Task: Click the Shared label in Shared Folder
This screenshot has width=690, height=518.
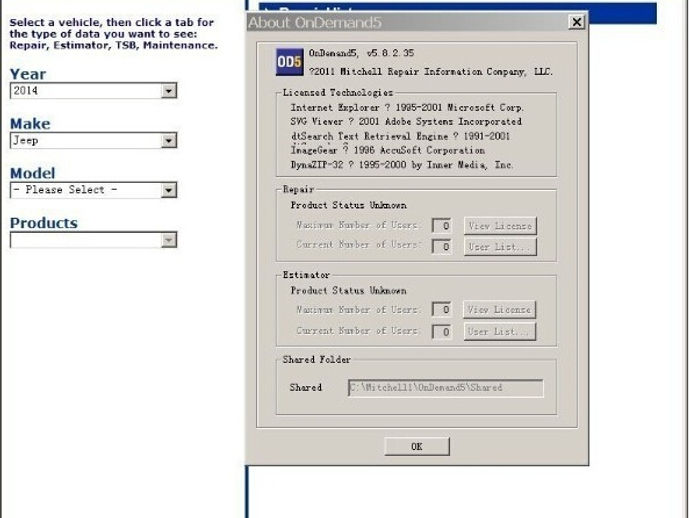Action: 306,387
